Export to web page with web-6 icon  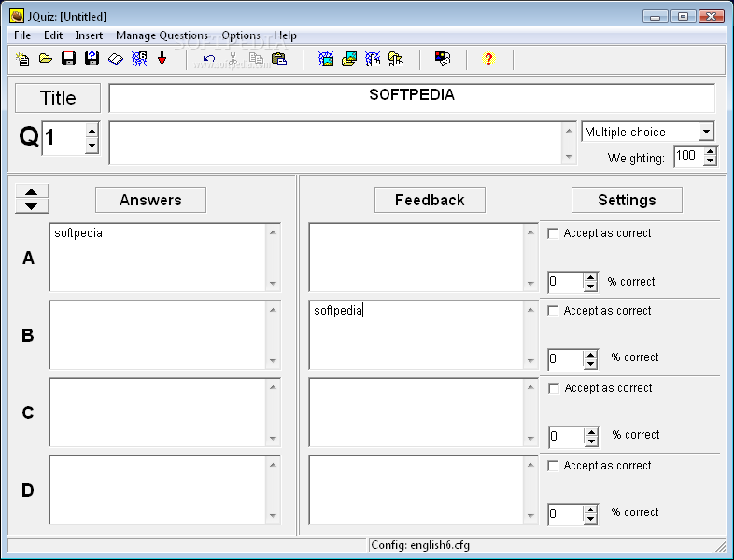[139, 59]
